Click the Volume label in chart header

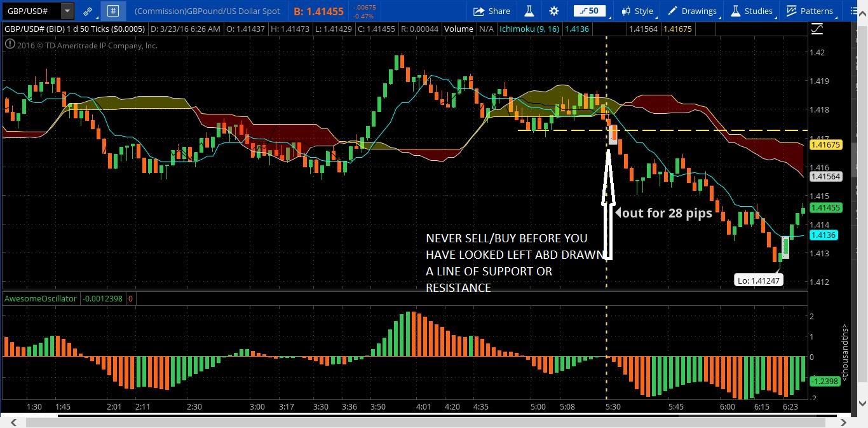coord(458,29)
